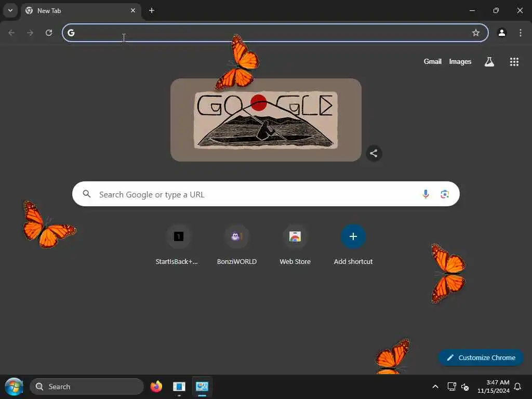Open the Web Store shortcut
The height and width of the screenshot is (399, 532).
point(295,244)
